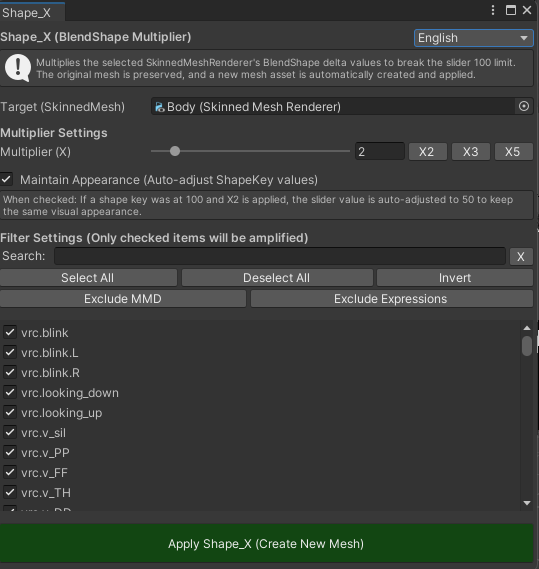Select the Body Skinned Mesh Renderer field
Viewport: 539px width, 569px height.
pos(333,106)
